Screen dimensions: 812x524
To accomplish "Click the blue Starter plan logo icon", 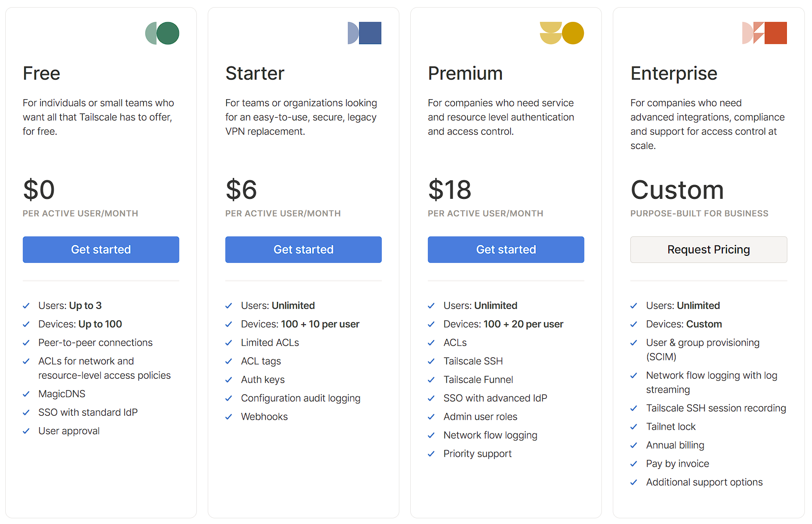I will pyautogui.click(x=364, y=33).
